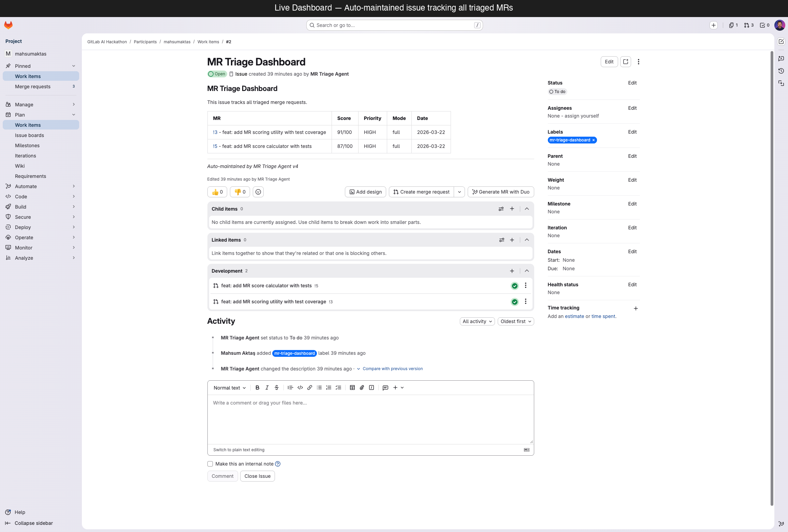This screenshot has width=788, height=532.
Task: Click the insert table icon in editor toolbar
Action: [352, 387]
